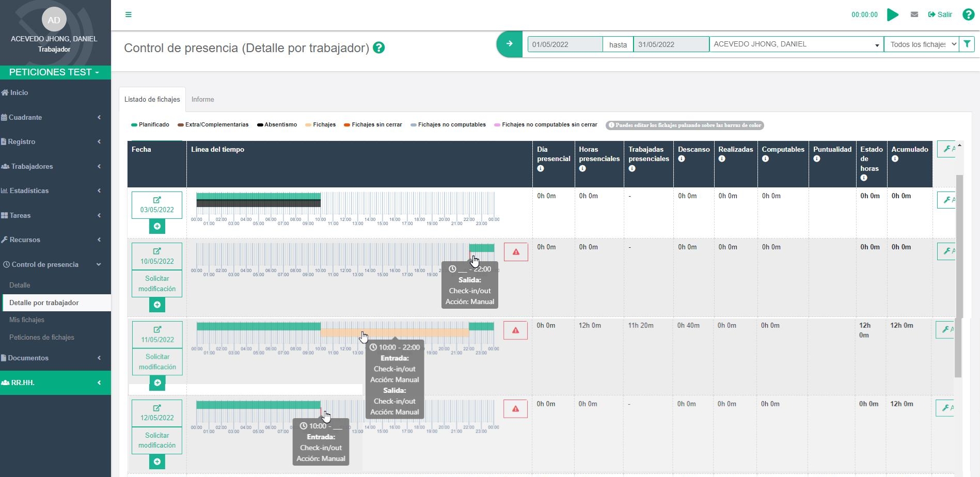The image size is (980, 477).
Task: Click Salir to log out
Action: (x=940, y=14)
